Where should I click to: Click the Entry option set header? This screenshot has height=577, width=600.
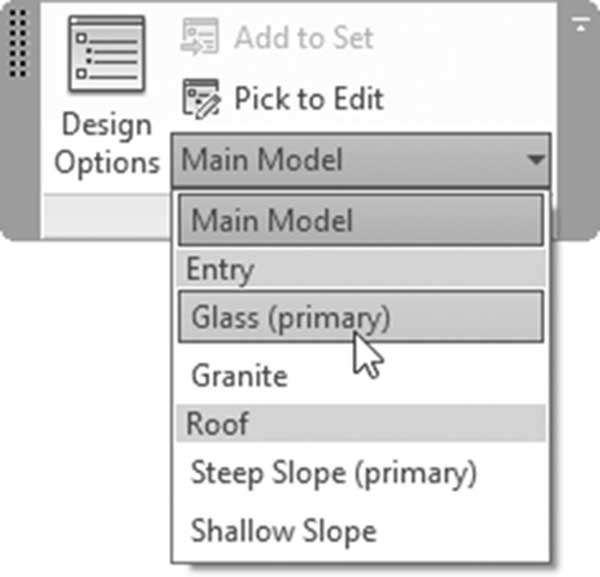[361, 269]
